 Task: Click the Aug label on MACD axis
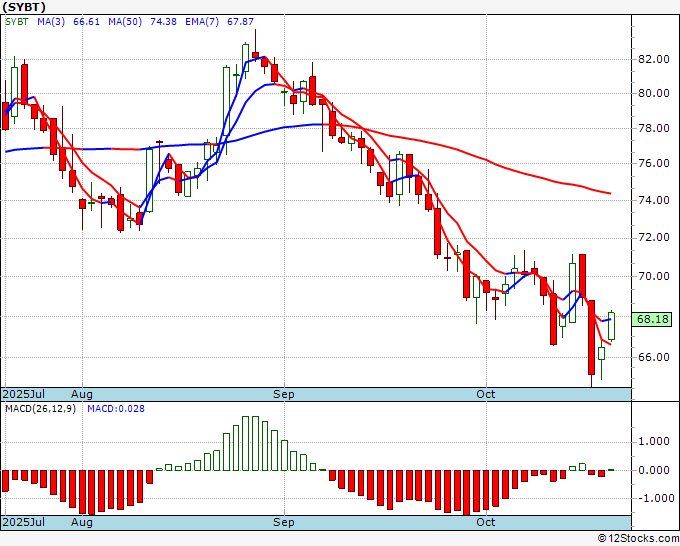pos(82,522)
